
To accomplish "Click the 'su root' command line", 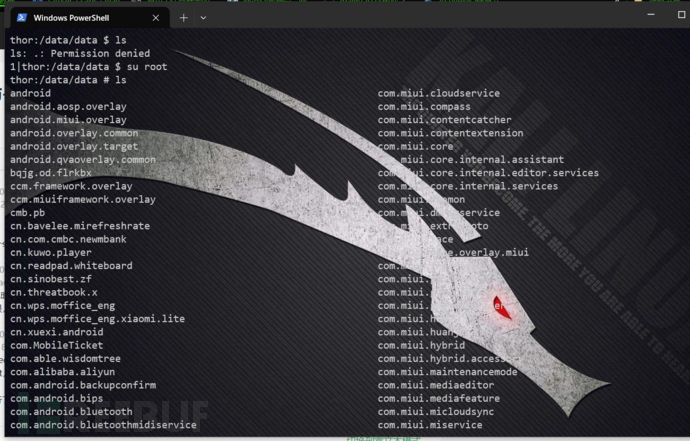I will [x=88, y=66].
